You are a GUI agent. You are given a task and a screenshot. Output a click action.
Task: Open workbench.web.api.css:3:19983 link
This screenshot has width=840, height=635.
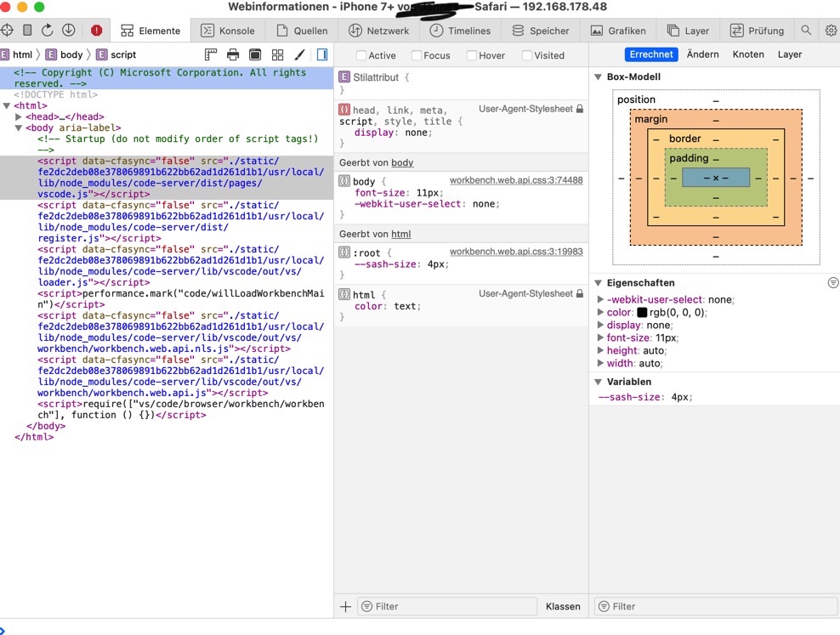516,252
